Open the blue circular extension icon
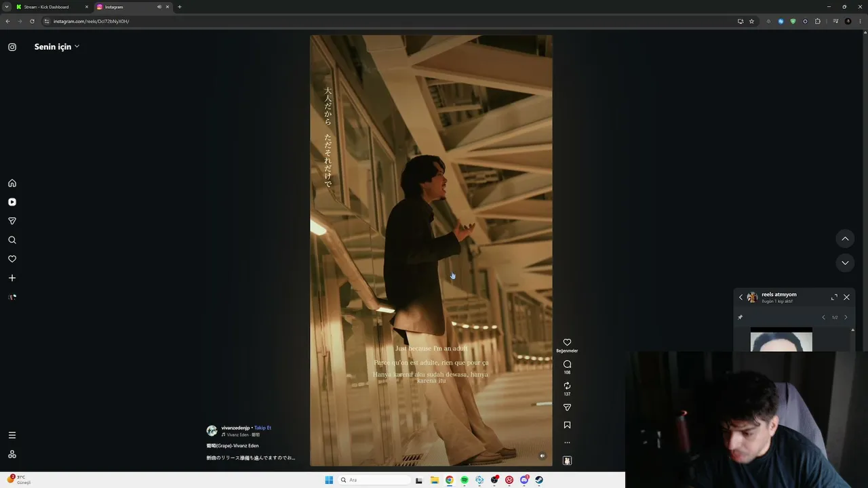868x488 pixels. point(781,21)
